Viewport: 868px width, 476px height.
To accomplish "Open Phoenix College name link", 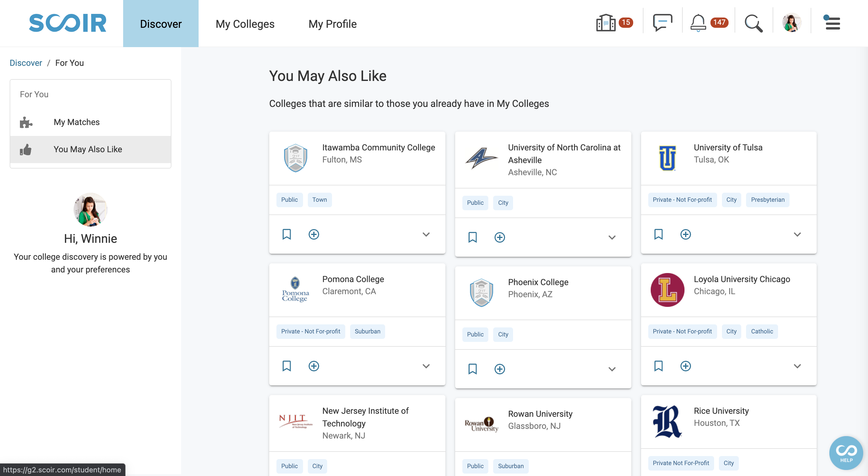I will click(538, 282).
